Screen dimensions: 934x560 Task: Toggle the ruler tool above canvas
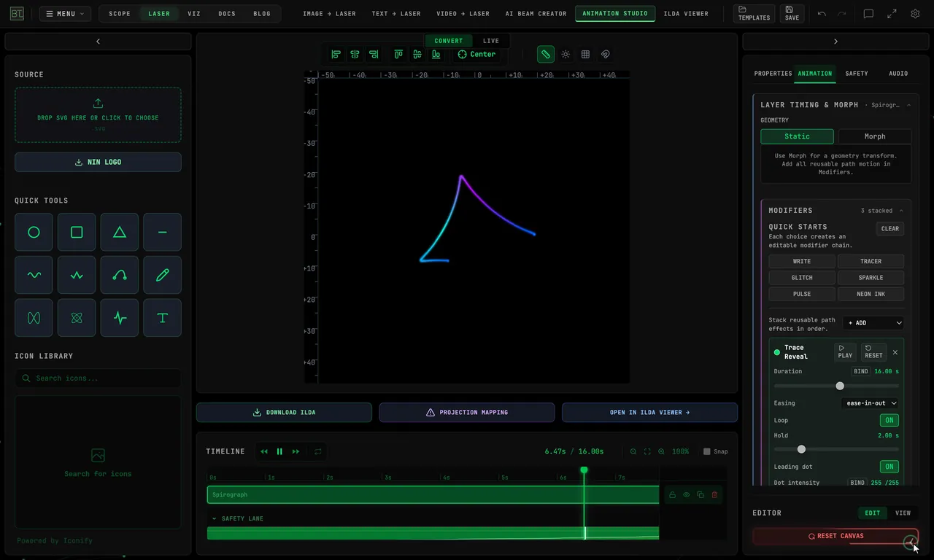tap(545, 54)
